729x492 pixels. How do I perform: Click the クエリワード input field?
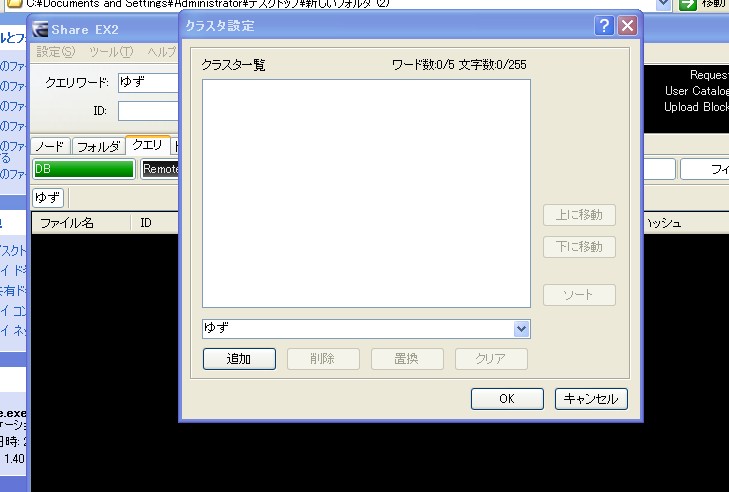coord(148,83)
